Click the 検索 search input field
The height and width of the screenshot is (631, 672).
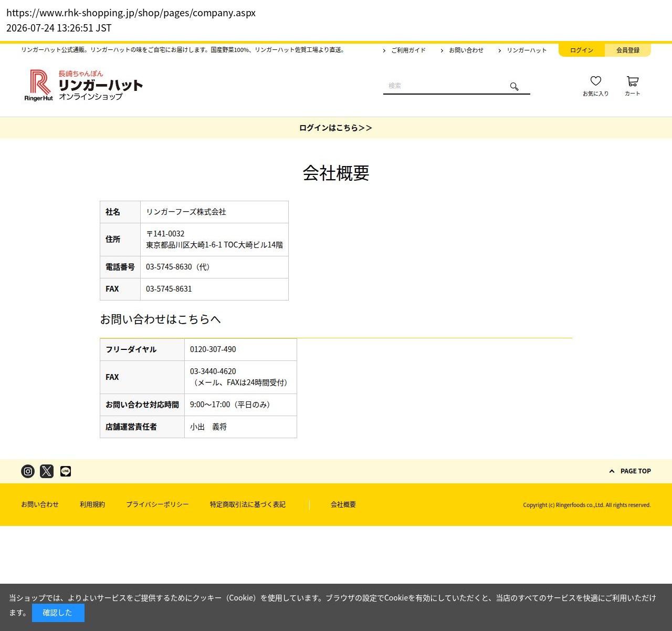click(x=446, y=86)
